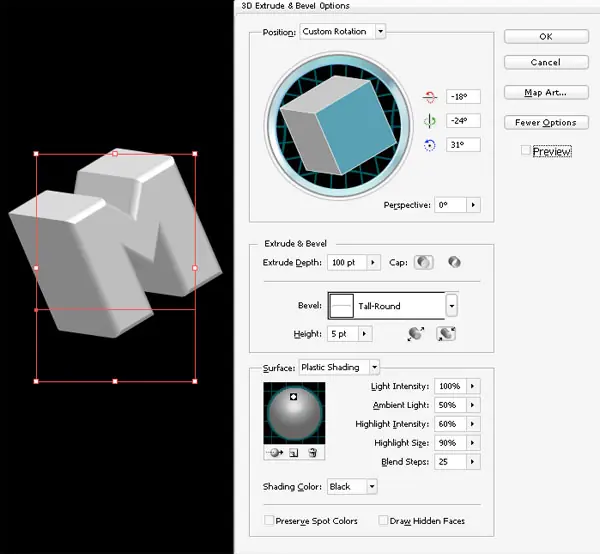Turn cap on for solid appearance
The height and width of the screenshot is (554, 600).
click(424, 262)
